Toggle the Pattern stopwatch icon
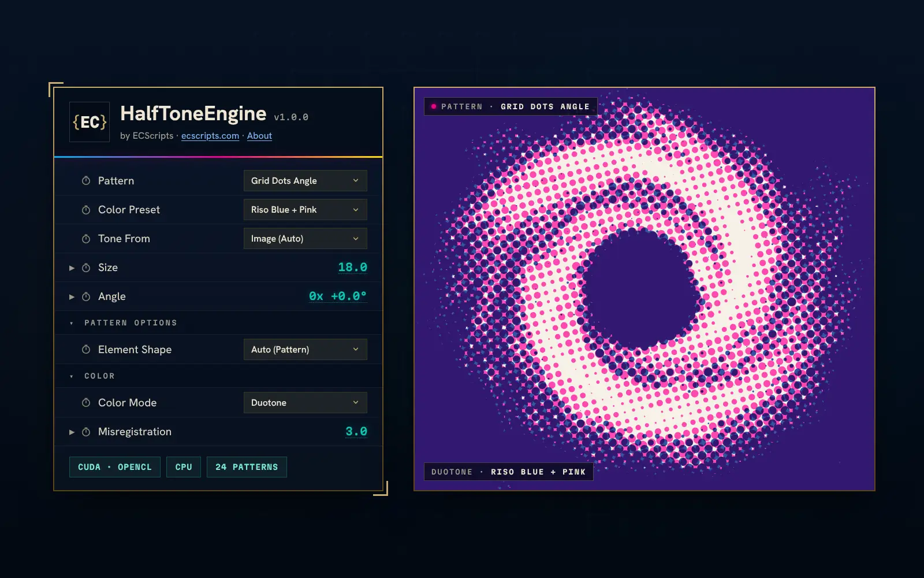Screen dimensions: 924x578 pos(86,181)
